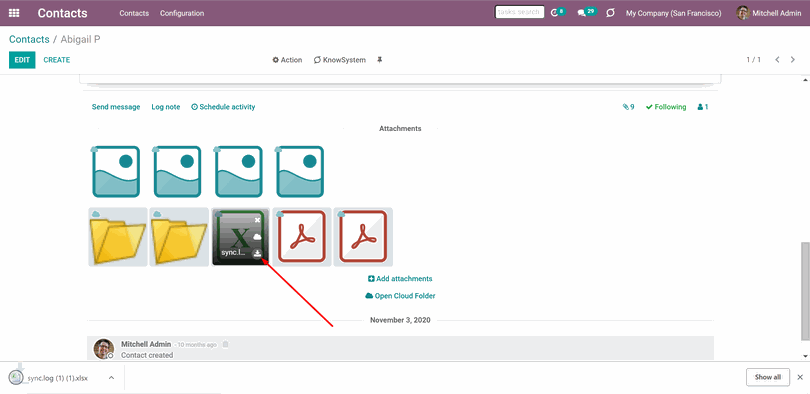
Task: Click the November 3, 2020 date separator
Action: click(x=400, y=320)
